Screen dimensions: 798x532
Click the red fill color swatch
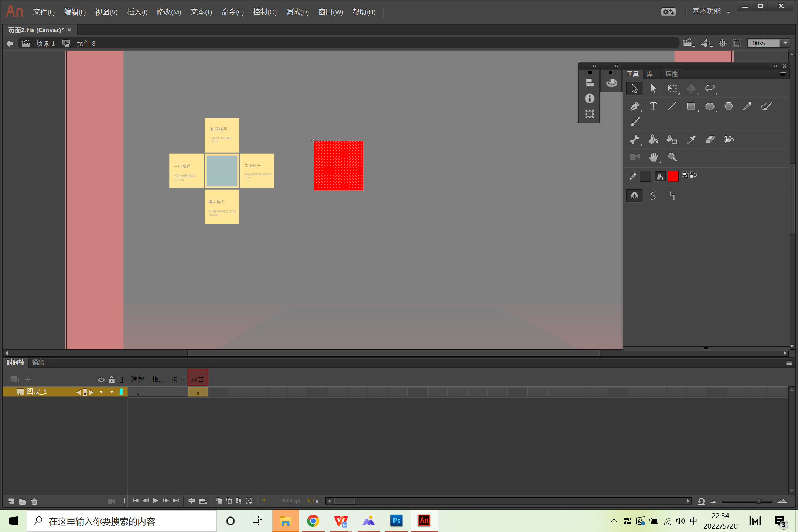[x=673, y=177]
